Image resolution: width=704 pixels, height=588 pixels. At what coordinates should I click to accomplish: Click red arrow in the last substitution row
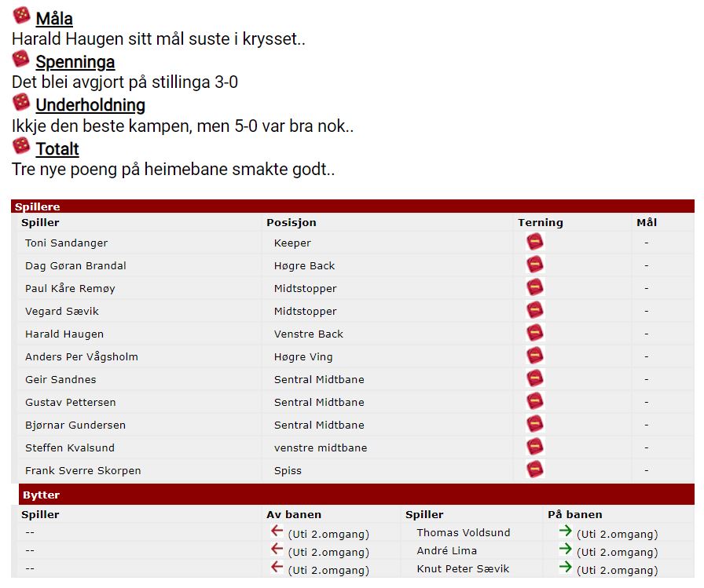[x=277, y=568]
